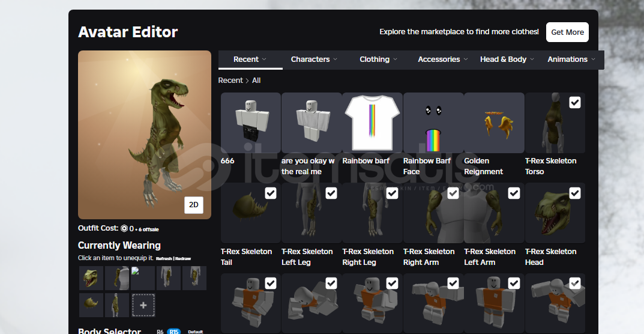Uncheck the T-Rex Skeleton Torso checkbox
This screenshot has width=644, height=334.
click(575, 102)
